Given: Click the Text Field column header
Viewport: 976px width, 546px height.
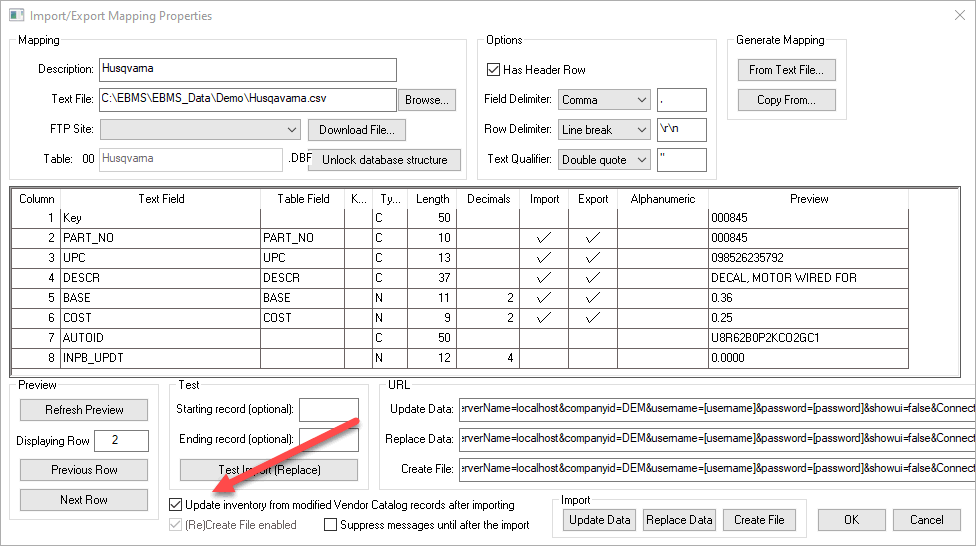Looking at the screenshot, I should (x=161, y=199).
